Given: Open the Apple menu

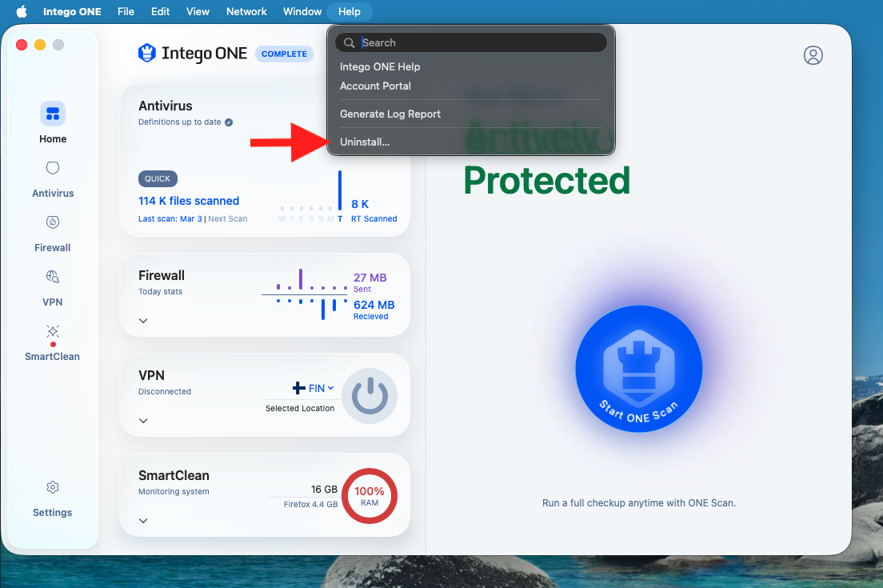Looking at the screenshot, I should coord(22,11).
